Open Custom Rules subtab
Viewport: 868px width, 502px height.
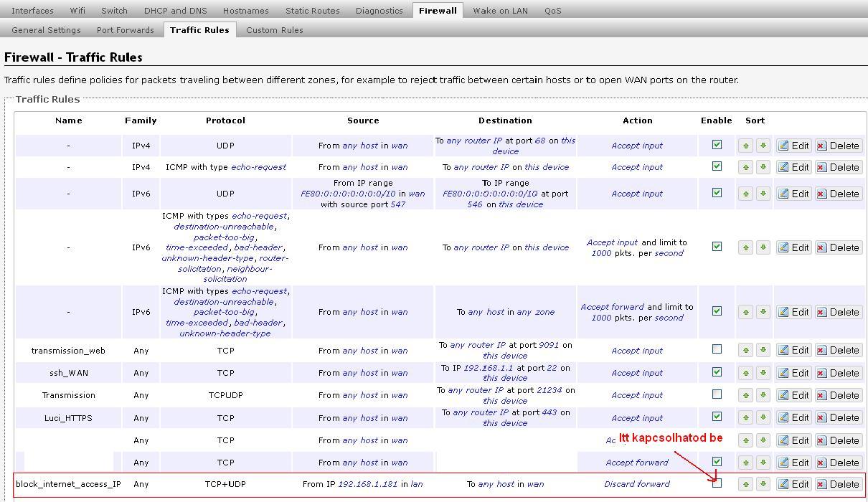tap(275, 30)
